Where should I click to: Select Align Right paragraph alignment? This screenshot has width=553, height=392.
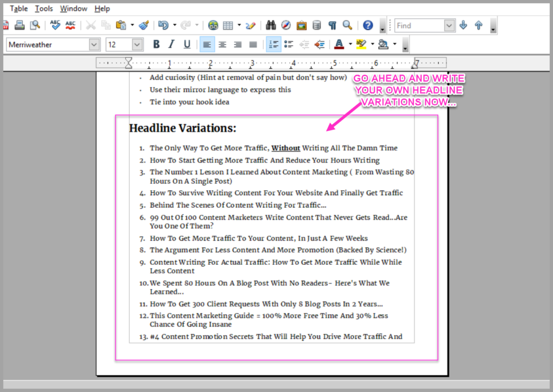coord(238,44)
